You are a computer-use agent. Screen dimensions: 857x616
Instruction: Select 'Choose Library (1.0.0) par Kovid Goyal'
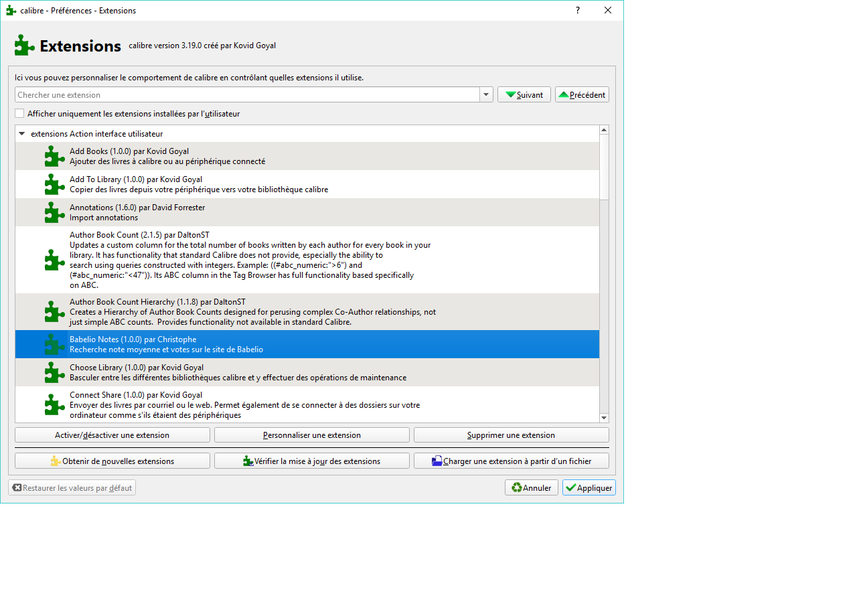307,372
